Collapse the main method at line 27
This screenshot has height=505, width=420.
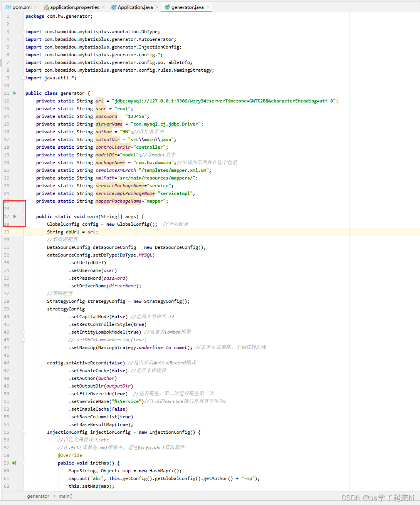click(x=23, y=216)
